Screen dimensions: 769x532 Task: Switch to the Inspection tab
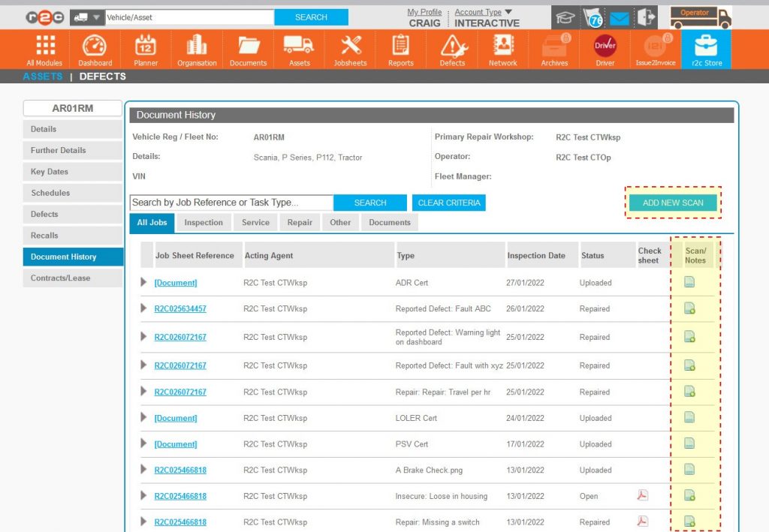(x=204, y=222)
